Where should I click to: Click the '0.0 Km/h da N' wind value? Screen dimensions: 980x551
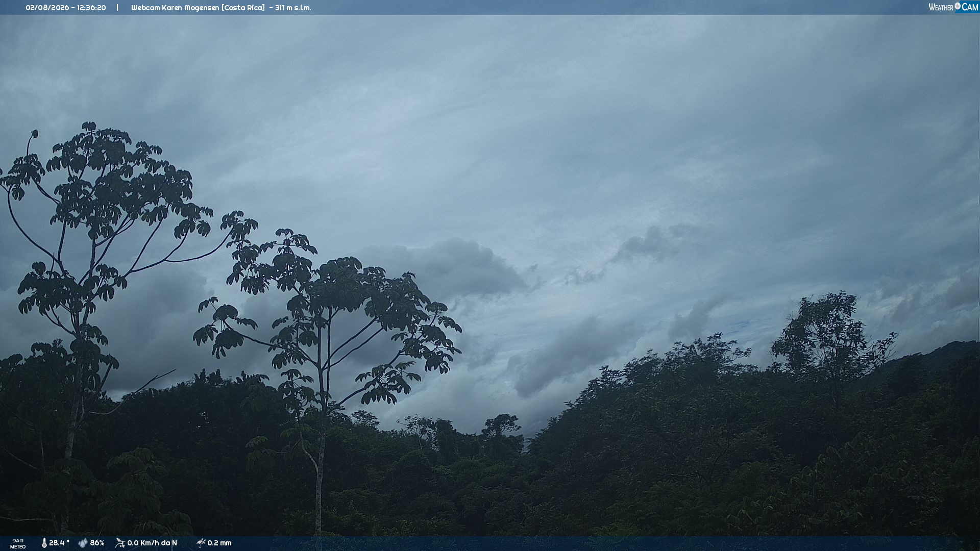152,543
